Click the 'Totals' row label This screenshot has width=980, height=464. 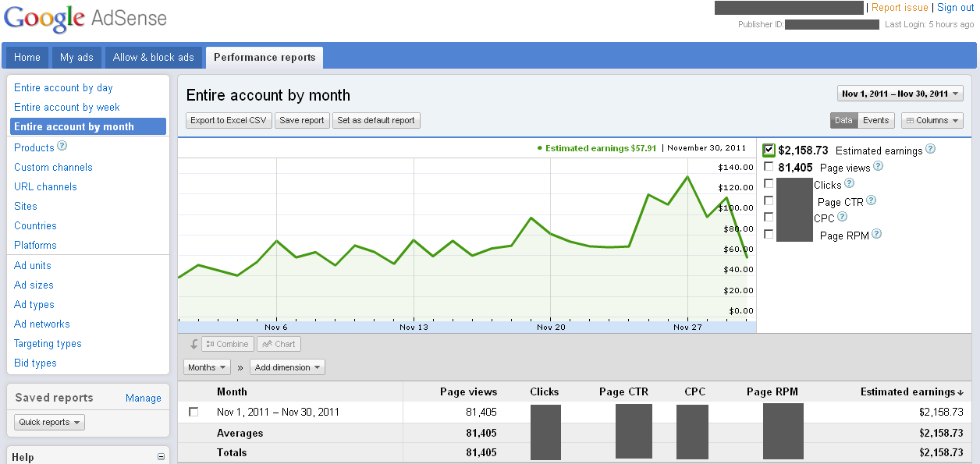click(232, 453)
